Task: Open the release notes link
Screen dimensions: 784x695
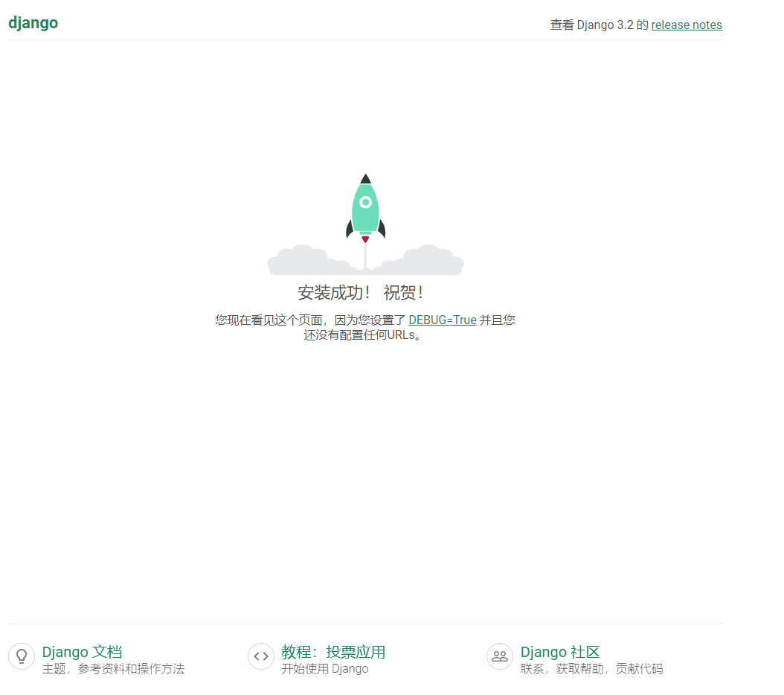Action: 687,25
